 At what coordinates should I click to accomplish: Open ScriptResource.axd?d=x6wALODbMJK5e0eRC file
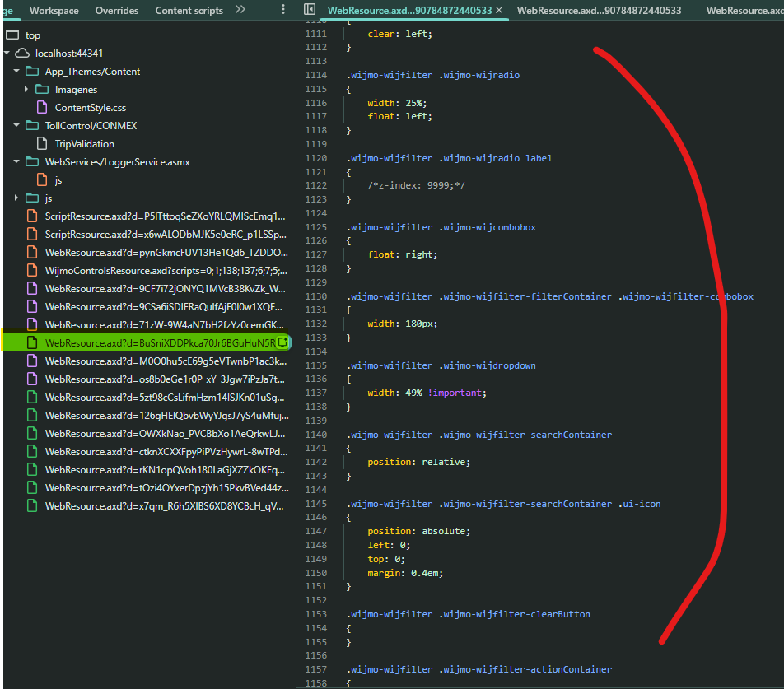pyautogui.click(x=166, y=235)
